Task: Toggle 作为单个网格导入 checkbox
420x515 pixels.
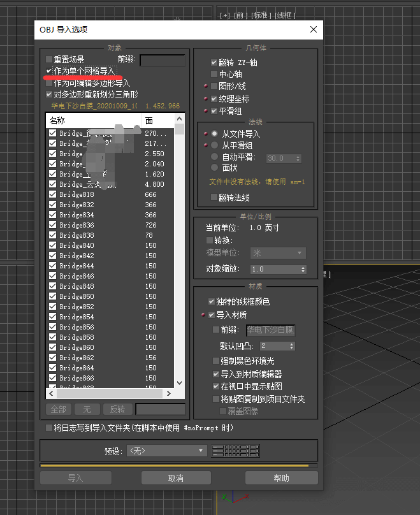Action: 50,70
